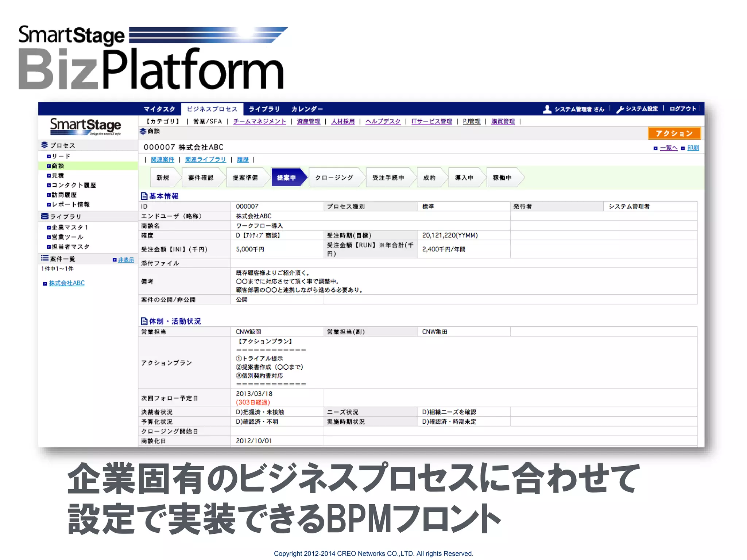The height and width of the screenshot is (560, 747).
Task: Open 関連案件 link
Action: tap(162, 159)
